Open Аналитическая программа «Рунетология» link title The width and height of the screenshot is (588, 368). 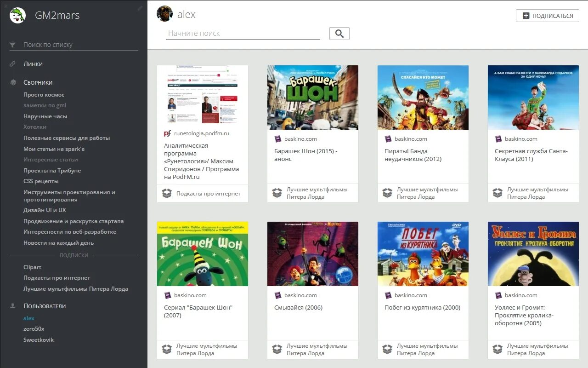(x=202, y=161)
